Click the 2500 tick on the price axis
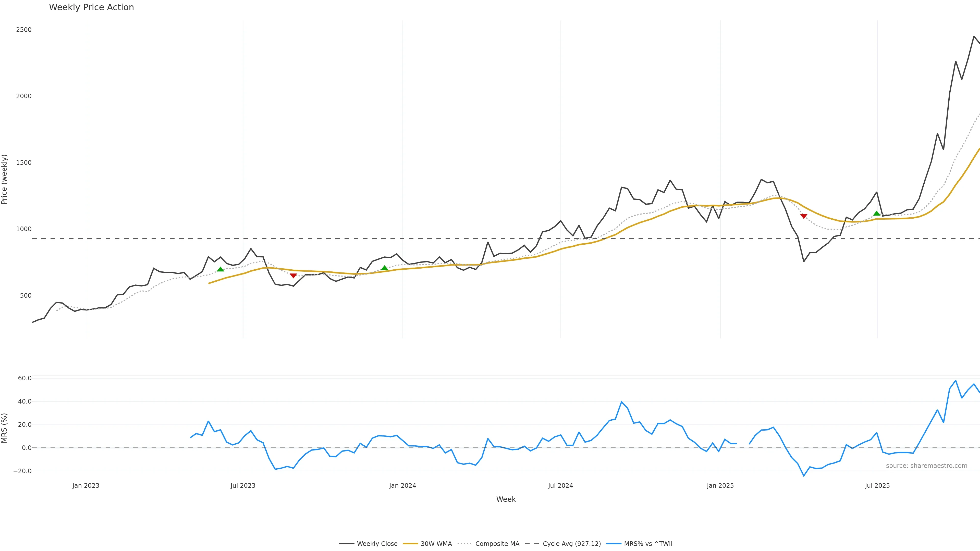Screen dimensions: 980x551 (23, 30)
